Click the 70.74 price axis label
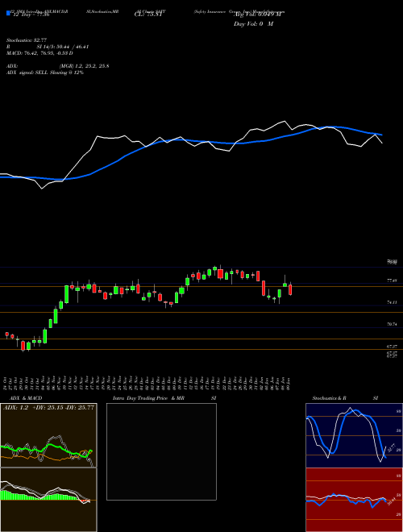Image resolution: width=403 pixels, height=532 pixels. pyautogui.click(x=393, y=324)
